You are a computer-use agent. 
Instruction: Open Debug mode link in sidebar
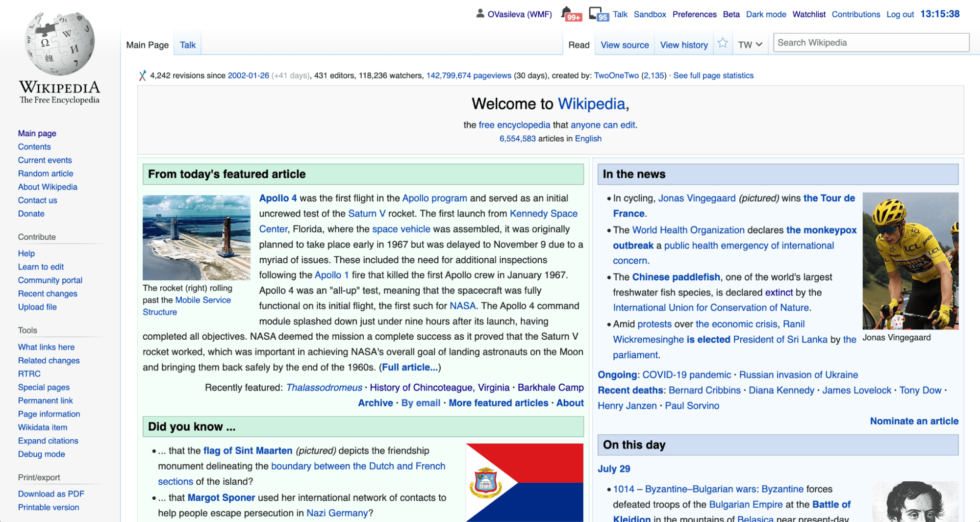coord(41,454)
